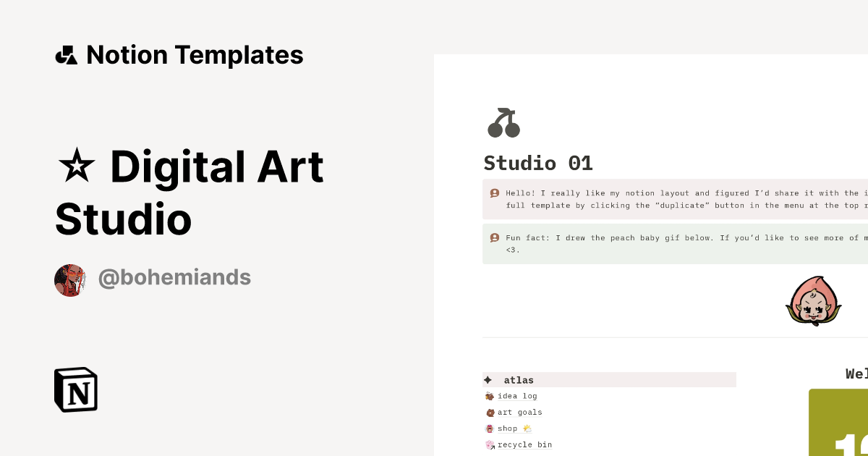Click the speech bubble icon in the Fun fact callout
The width and height of the screenshot is (868, 456).
tap(494, 237)
